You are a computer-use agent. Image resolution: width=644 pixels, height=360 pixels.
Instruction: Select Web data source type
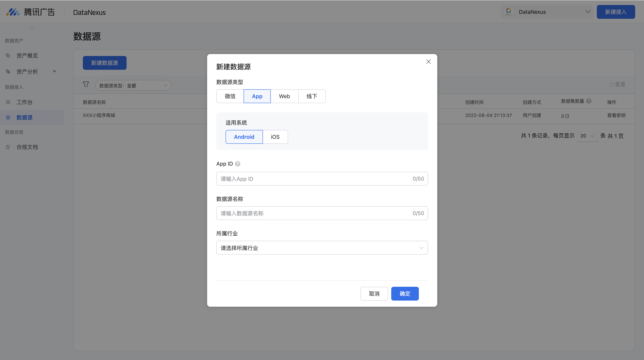(284, 96)
